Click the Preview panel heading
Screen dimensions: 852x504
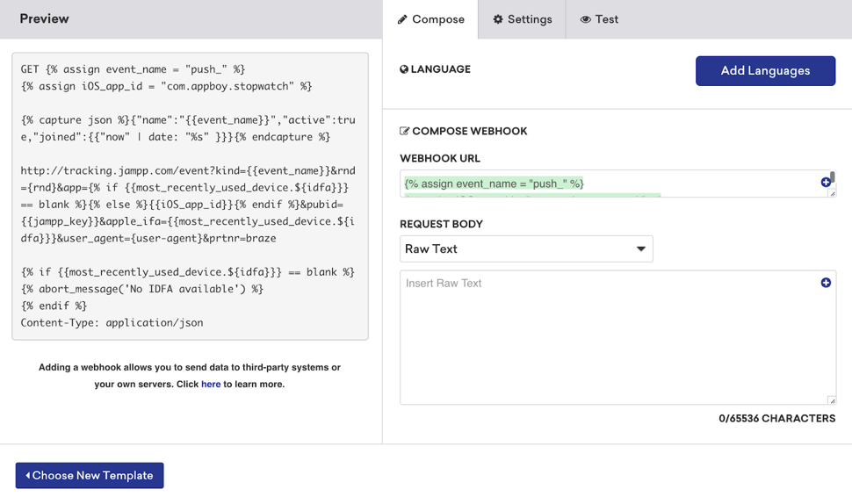click(x=45, y=18)
